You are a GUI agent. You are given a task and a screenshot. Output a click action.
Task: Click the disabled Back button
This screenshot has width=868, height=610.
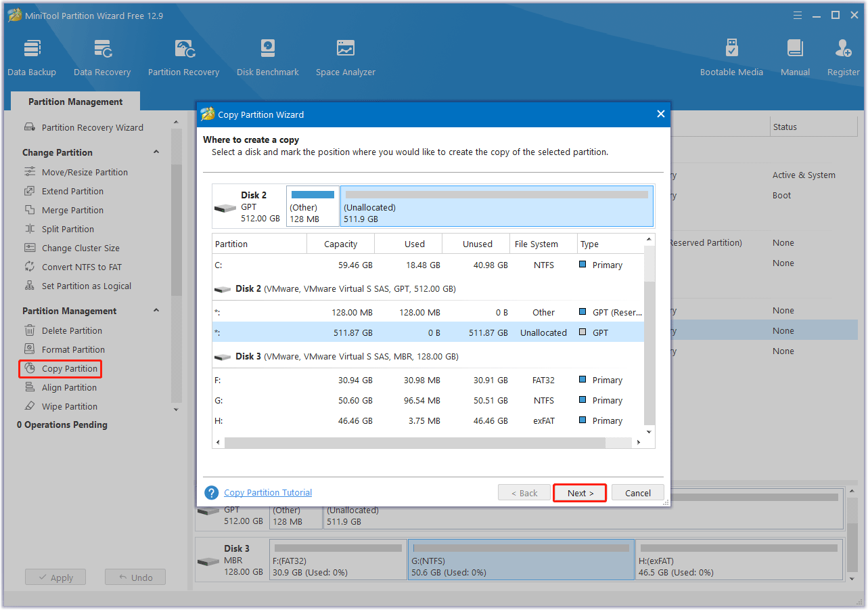[x=524, y=493]
